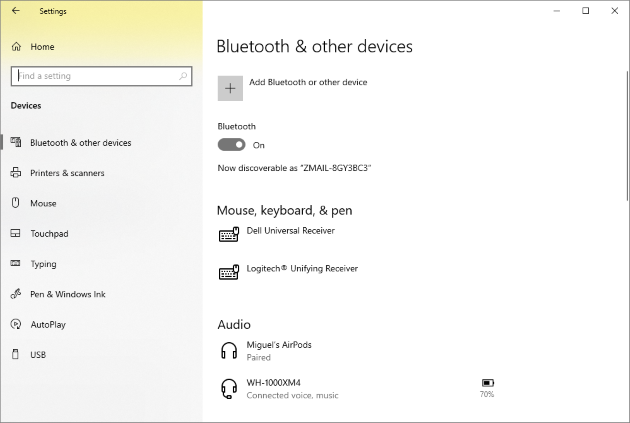The height and width of the screenshot is (423, 630).
Task: Click the Find a setting search box
Action: (x=95, y=76)
